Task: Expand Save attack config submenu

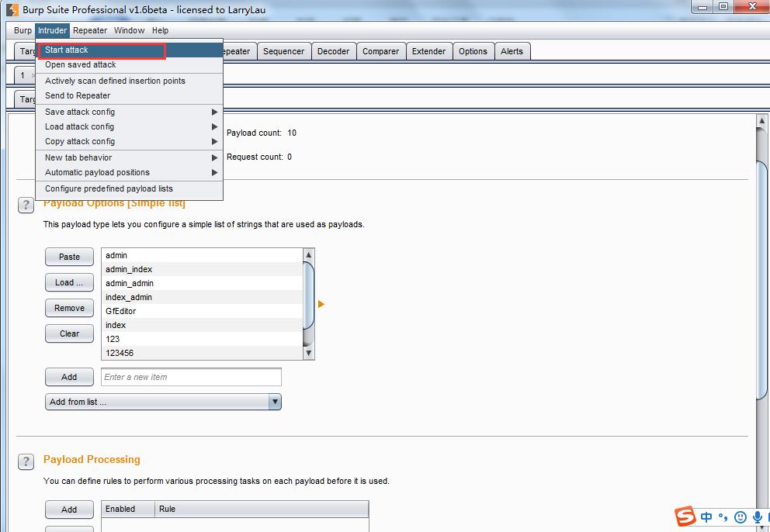Action: click(x=129, y=112)
